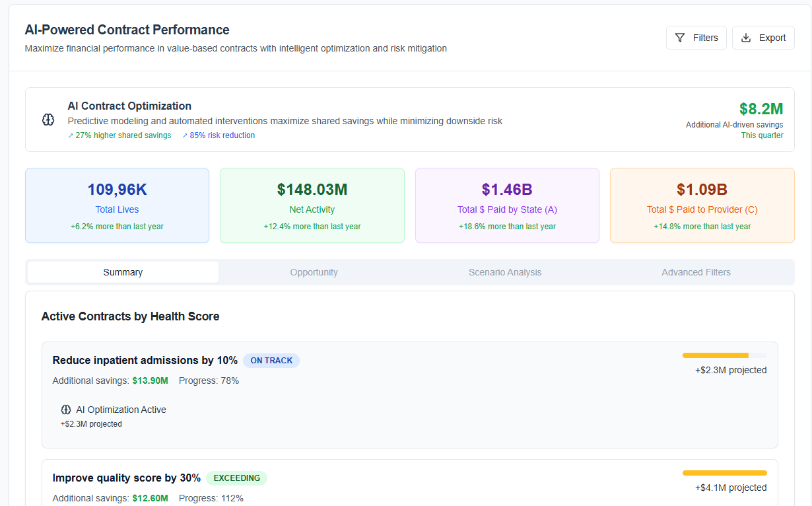Click '27% higher shared savings' text

click(x=123, y=135)
